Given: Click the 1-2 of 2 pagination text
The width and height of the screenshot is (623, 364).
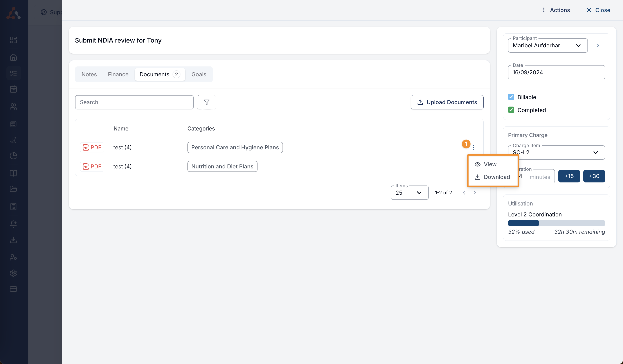Looking at the screenshot, I should point(443,193).
